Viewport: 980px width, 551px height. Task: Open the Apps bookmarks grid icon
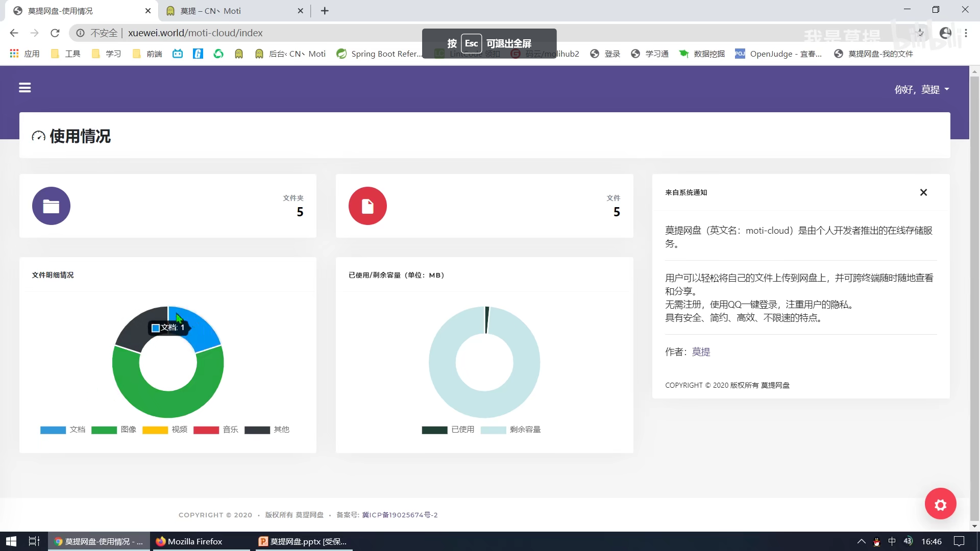click(x=14, y=54)
